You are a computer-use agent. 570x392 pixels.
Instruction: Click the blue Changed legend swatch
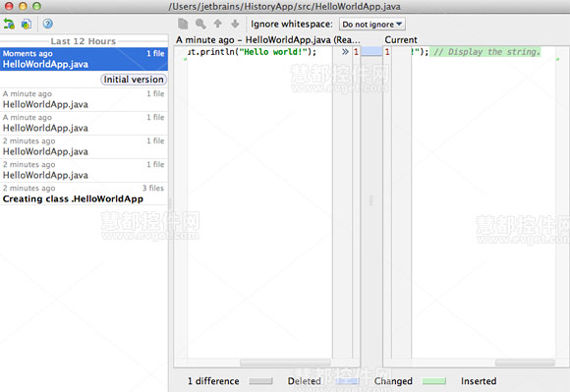click(347, 381)
